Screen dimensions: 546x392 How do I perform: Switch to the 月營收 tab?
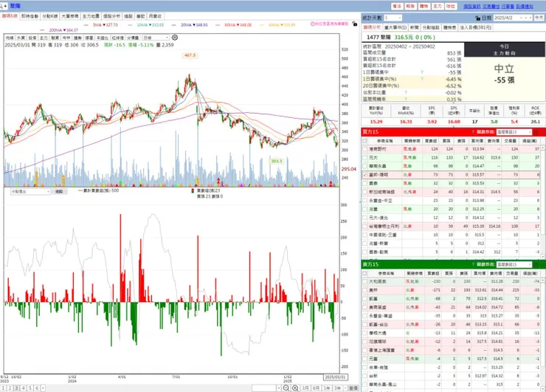[155, 16]
